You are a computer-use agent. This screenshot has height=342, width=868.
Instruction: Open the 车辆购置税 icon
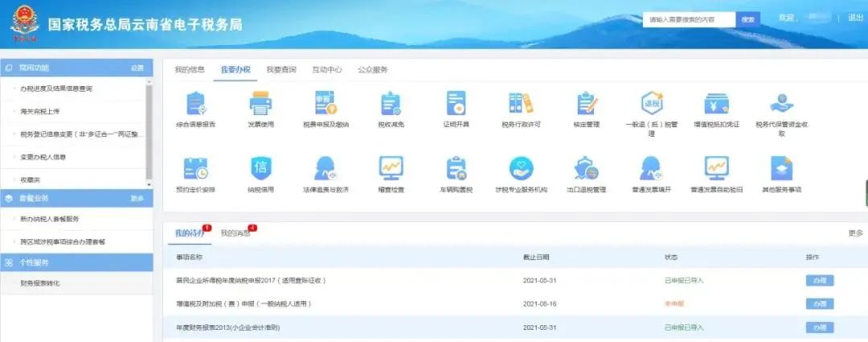[x=457, y=168]
